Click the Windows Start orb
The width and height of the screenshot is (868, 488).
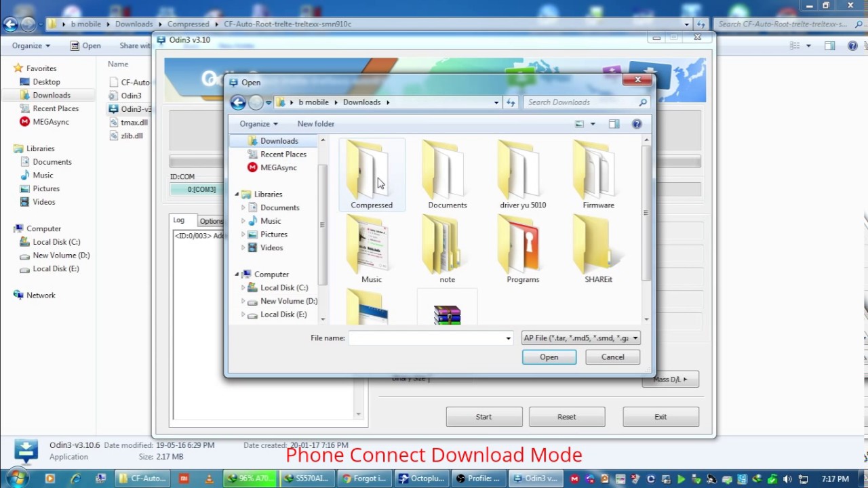(16, 477)
